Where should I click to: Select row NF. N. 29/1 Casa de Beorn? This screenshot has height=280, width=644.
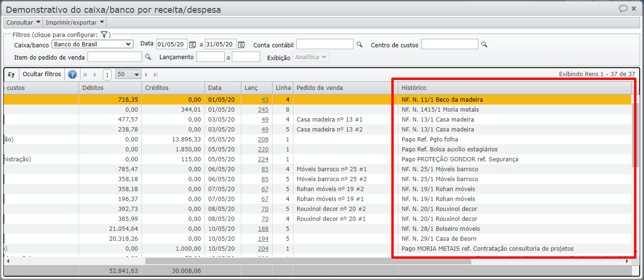pyautogui.click(x=318, y=239)
